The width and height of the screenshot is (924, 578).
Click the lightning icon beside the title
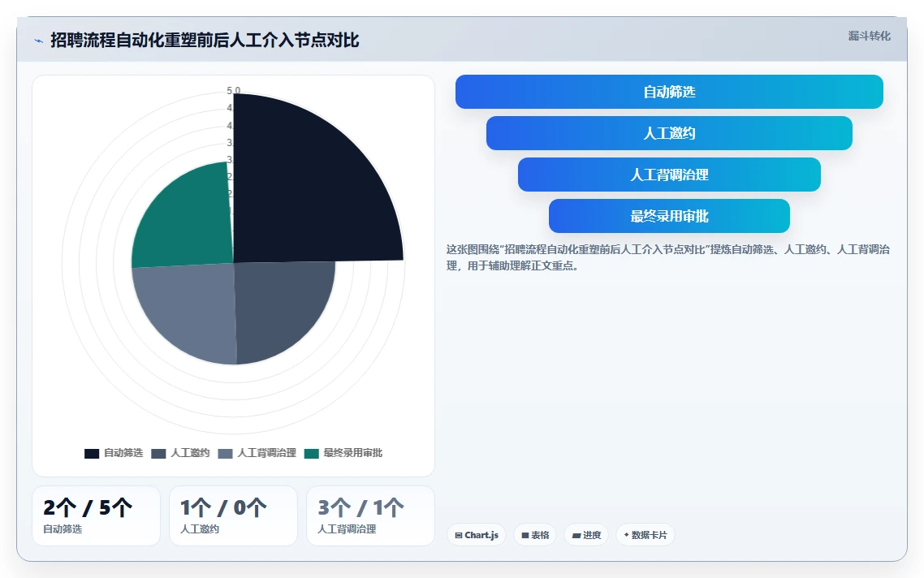(x=39, y=41)
